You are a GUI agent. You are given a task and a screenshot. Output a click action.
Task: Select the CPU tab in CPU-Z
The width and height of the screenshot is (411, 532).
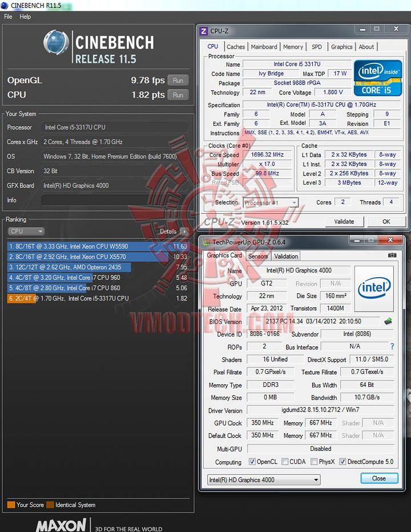(x=213, y=46)
